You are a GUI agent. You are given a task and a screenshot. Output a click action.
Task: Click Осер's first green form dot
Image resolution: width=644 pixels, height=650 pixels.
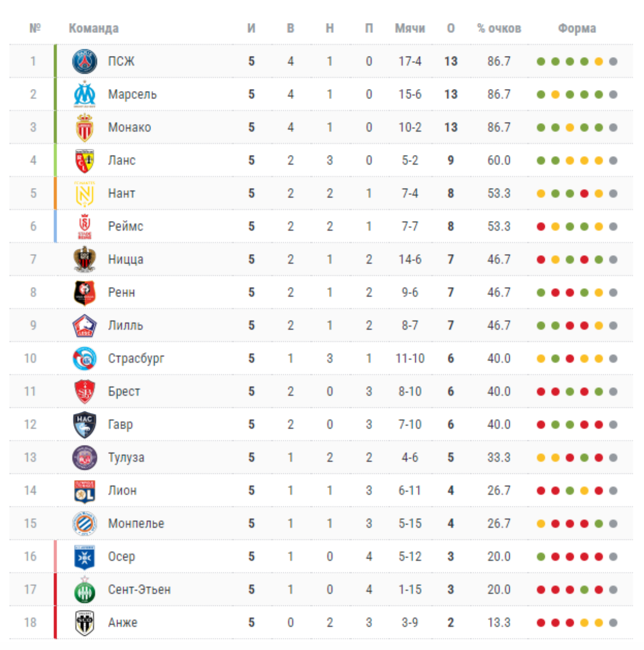pyautogui.click(x=541, y=557)
